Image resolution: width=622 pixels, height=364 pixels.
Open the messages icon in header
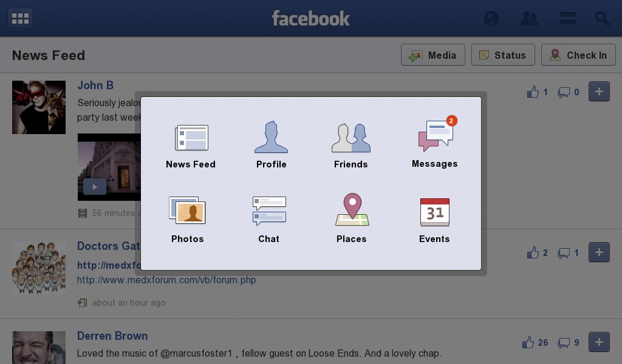click(x=568, y=18)
